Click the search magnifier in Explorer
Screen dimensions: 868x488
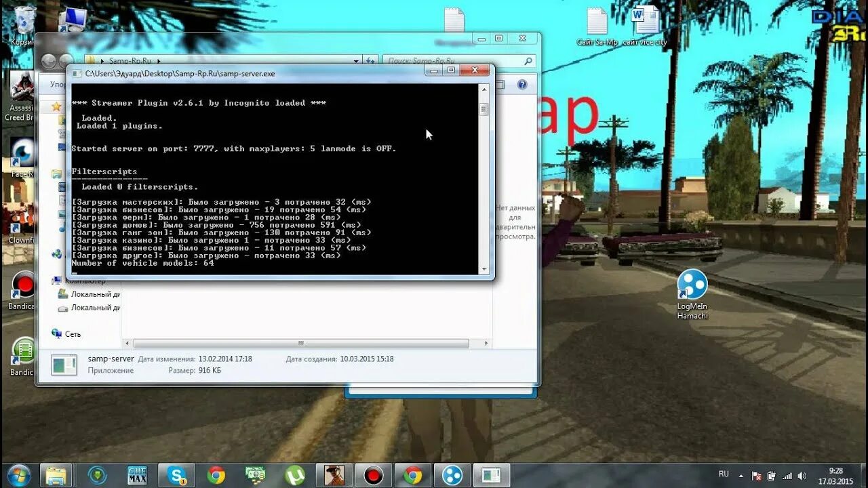pyautogui.click(x=528, y=61)
